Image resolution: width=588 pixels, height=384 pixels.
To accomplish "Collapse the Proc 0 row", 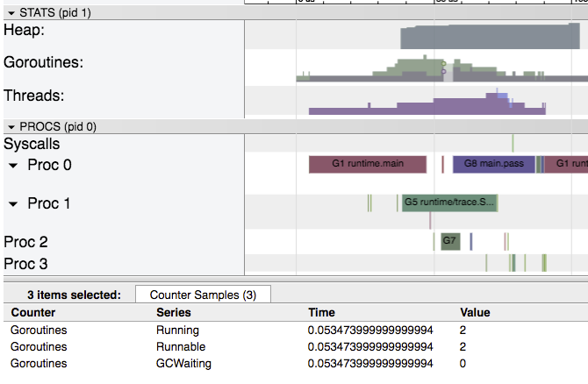I will (13, 165).
